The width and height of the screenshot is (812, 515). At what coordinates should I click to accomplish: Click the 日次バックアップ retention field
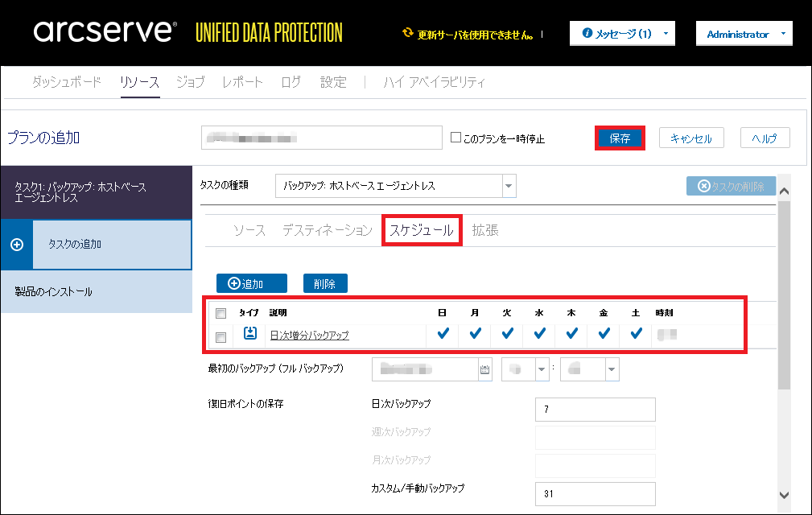(x=596, y=410)
